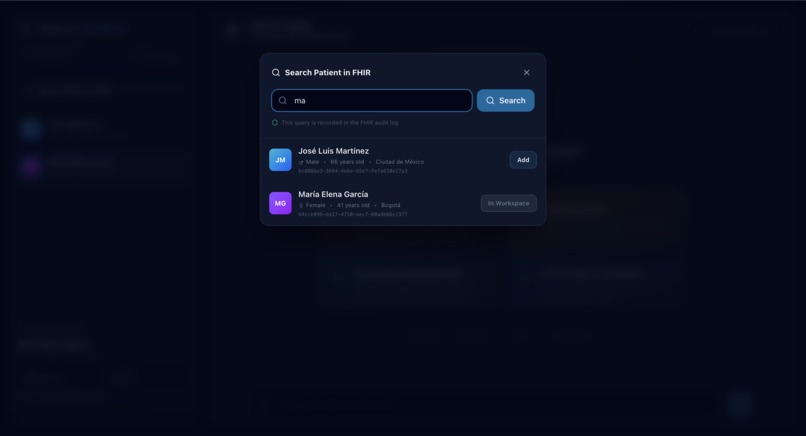806x436 pixels.
Task: Click 'This query is recorded in the FHIR audit log'
Action: pyautogui.click(x=340, y=123)
